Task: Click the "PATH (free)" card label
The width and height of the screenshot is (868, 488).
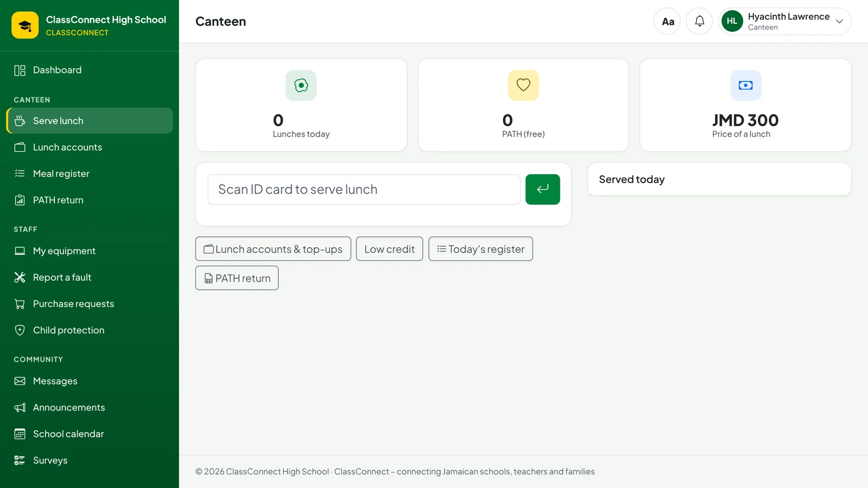Action: [x=524, y=134]
